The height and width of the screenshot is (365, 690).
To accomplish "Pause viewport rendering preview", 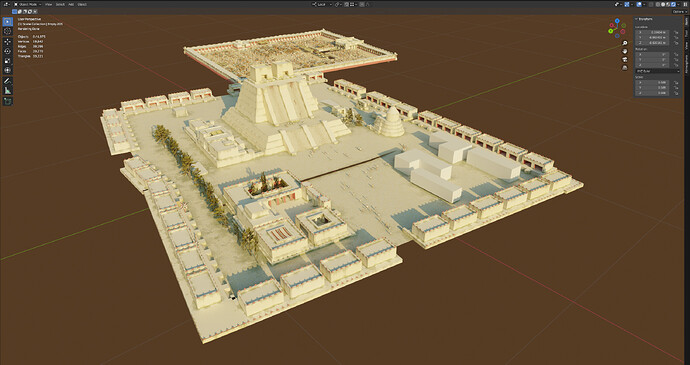I will click(x=685, y=4).
